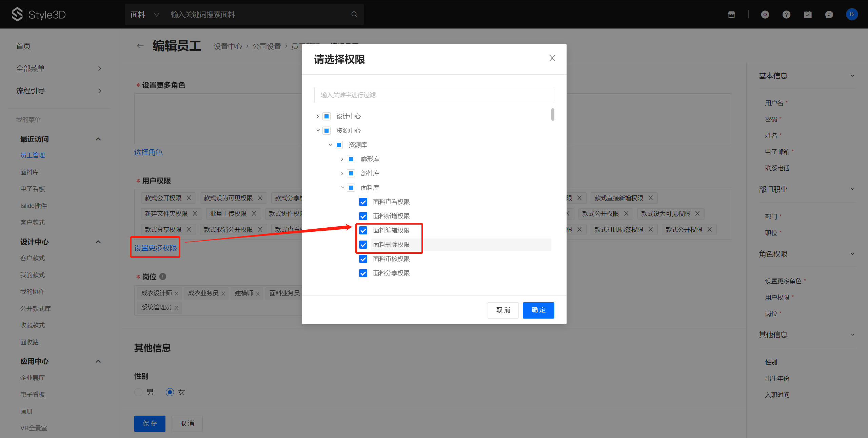Open 面料库 in sidebar
This screenshot has width=868, height=438.
click(x=29, y=172)
